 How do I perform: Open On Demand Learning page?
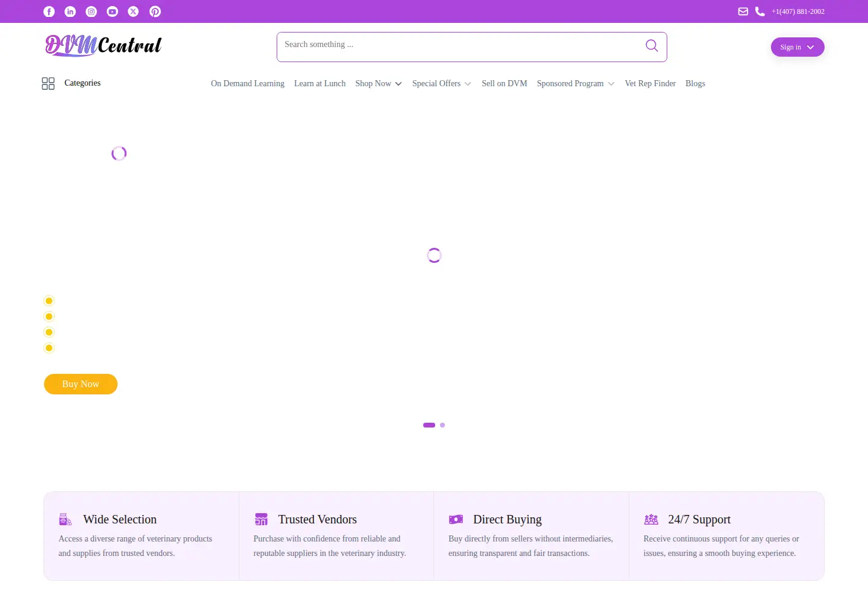pyautogui.click(x=248, y=84)
